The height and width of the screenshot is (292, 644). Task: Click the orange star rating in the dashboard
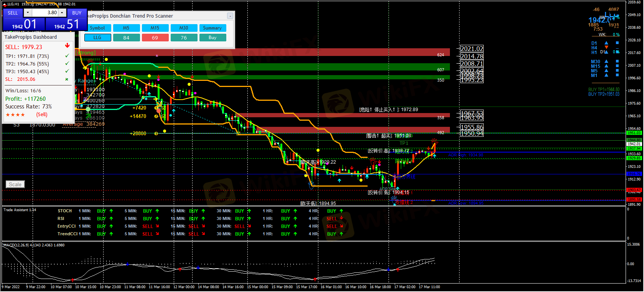click(15, 115)
